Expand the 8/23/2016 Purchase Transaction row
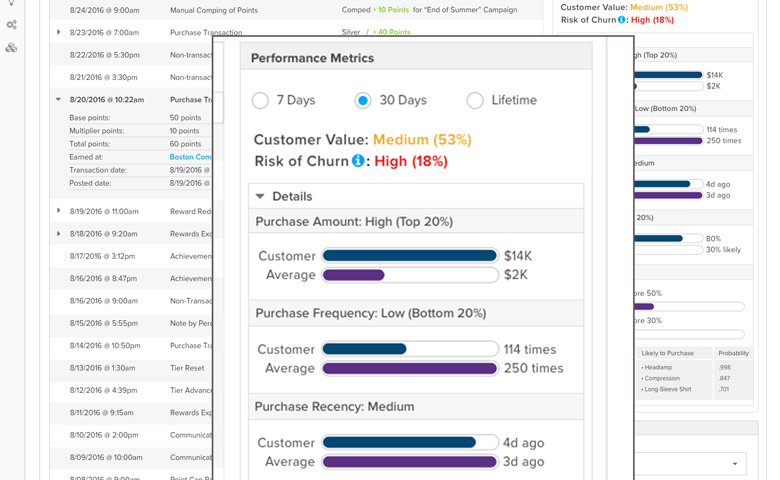Viewport: 780px width, 480px height. [x=59, y=32]
